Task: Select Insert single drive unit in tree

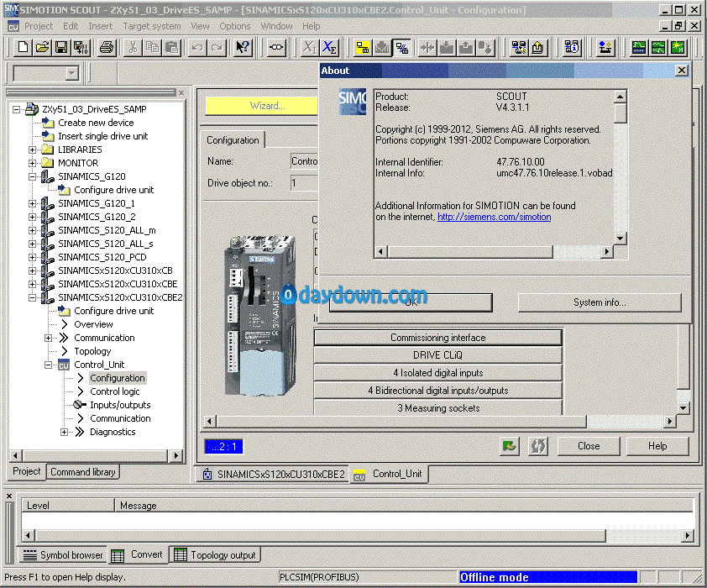Action: pos(102,136)
